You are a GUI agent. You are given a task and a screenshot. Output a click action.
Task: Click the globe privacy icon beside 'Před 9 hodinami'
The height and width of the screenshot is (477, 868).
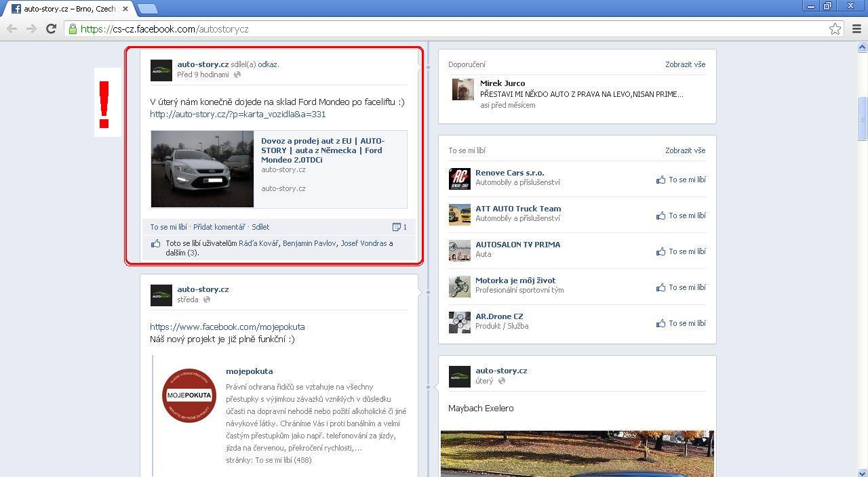pyautogui.click(x=237, y=75)
